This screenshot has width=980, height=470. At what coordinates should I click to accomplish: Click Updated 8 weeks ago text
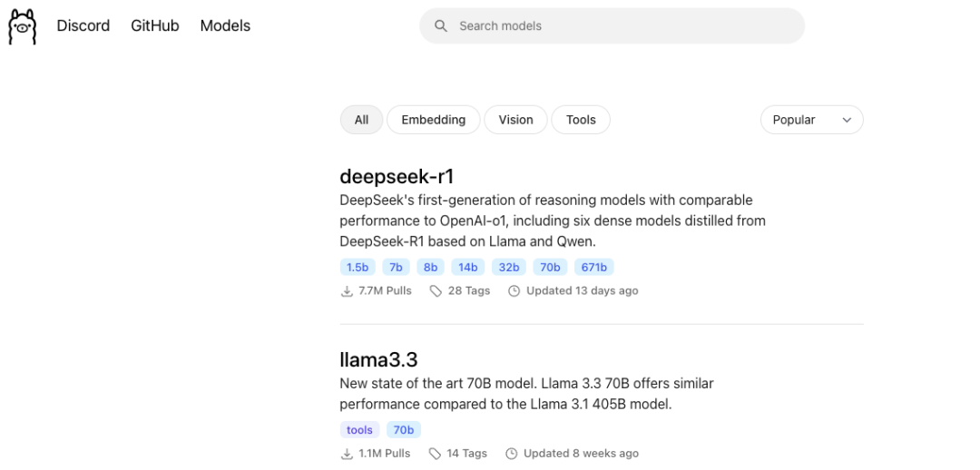(582, 453)
